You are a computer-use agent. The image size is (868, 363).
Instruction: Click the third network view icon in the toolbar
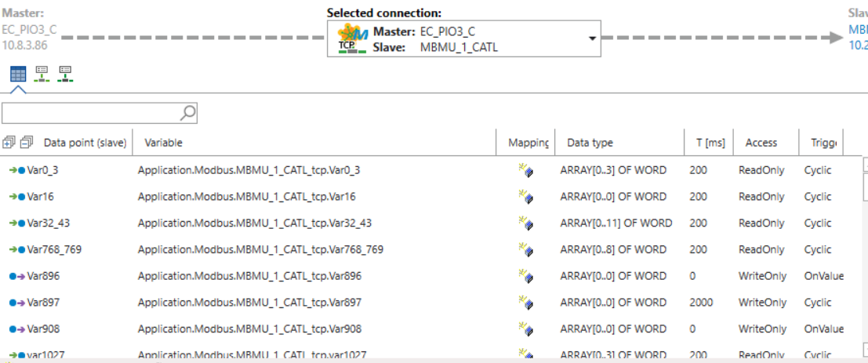(65, 74)
